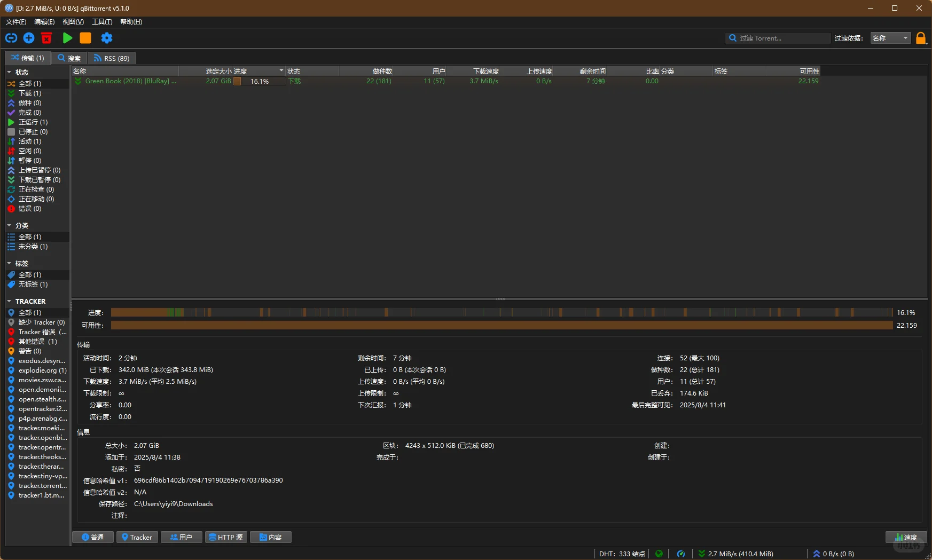The width and height of the screenshot is (932, 560).
Task: Show the 内容 content tab
Action: (x=271, y=537)
